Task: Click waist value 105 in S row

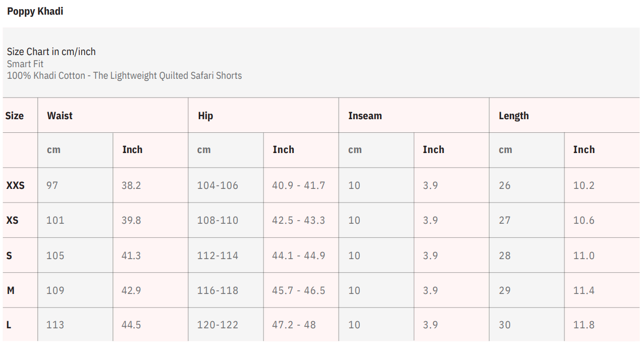Action: (x=55, y=256)
